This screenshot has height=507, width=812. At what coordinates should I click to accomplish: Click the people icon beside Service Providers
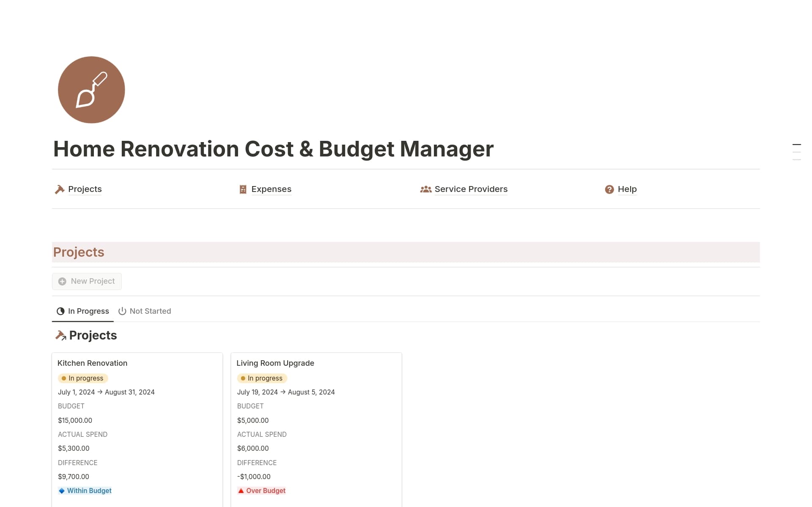(x=425, y=189)
